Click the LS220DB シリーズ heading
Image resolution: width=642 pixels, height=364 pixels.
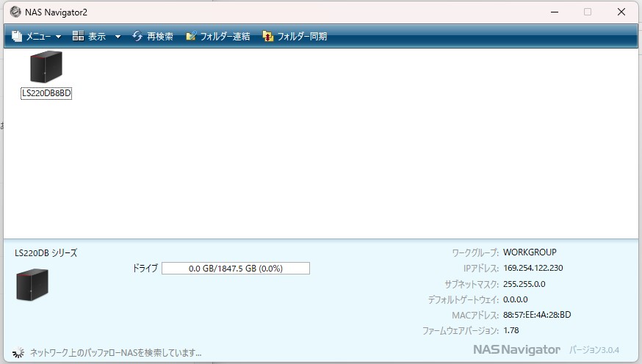click(x=46, y=253)
